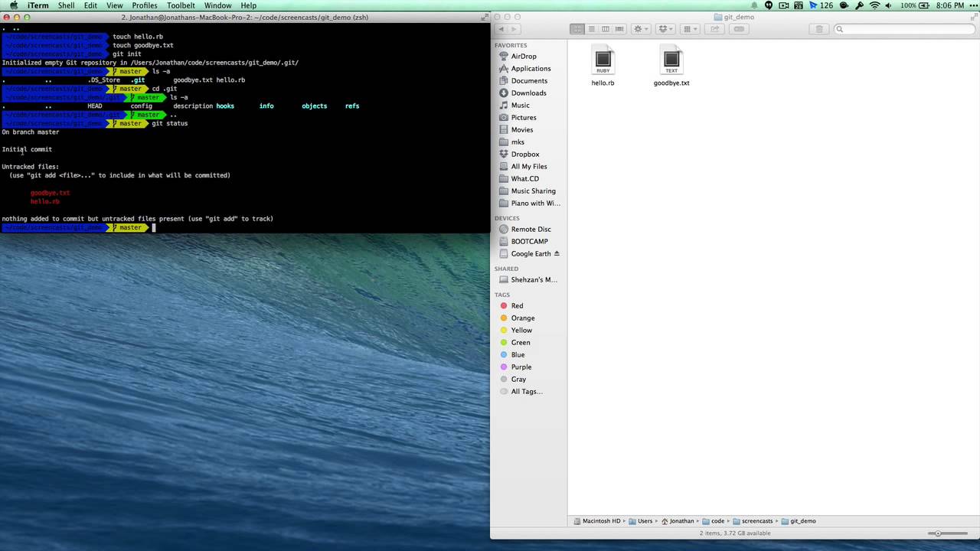Open the mks folder in sidebar

[518, 142]
